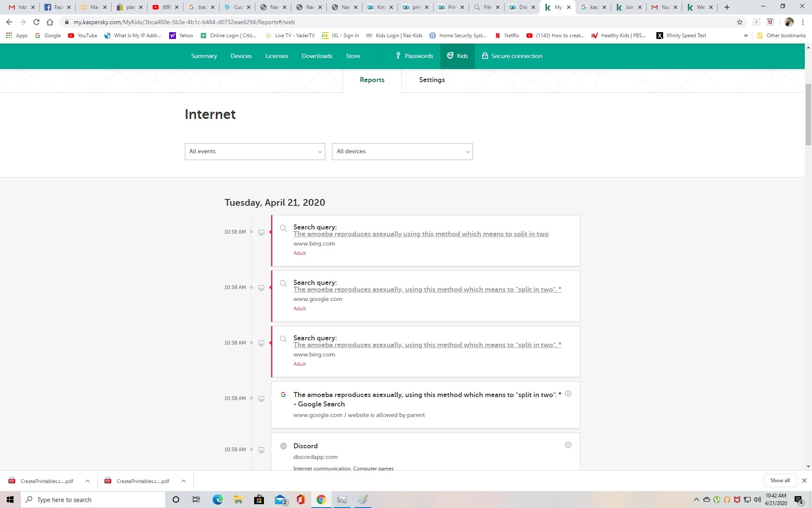Switch to the Facebook browser tab
The height and width of the screenshot is (508, 812).
(57, 7)
